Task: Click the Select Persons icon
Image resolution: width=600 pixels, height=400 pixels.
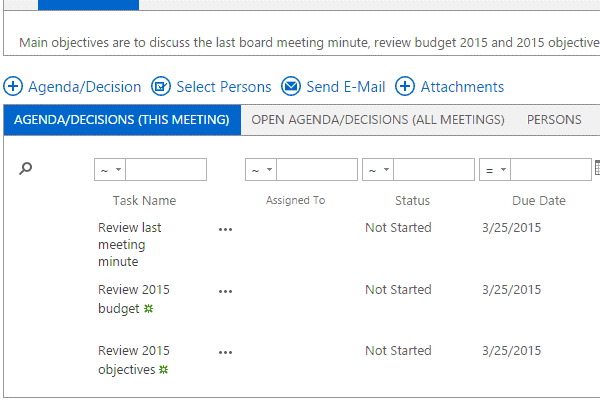Action: click(x=161, y=86)
